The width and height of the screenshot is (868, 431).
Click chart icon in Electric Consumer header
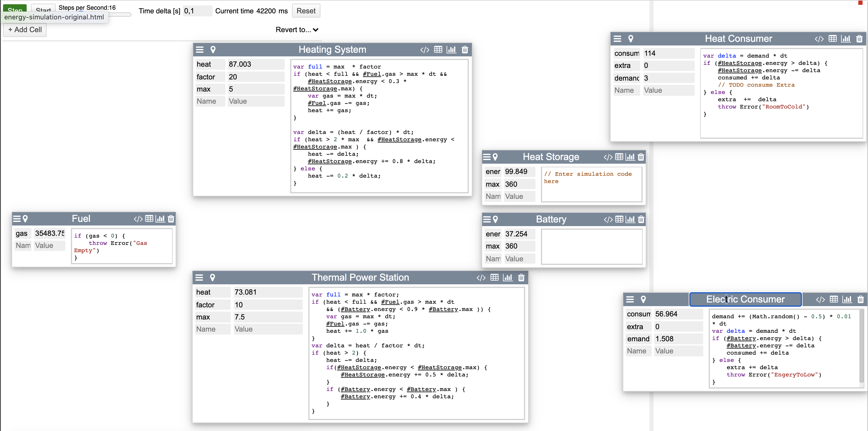tap(847, 299)
